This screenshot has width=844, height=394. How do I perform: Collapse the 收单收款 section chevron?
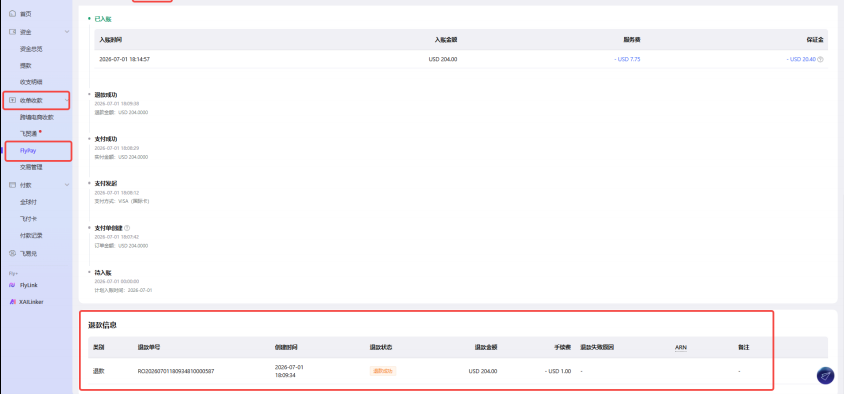pyautogui.click(x=67, y=100)
